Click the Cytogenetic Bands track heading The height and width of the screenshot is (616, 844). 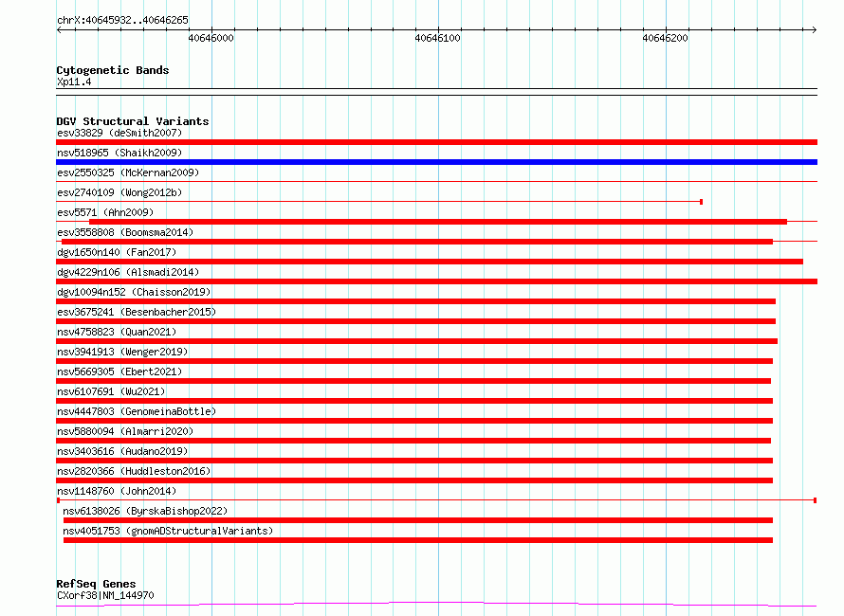[113, 70]
